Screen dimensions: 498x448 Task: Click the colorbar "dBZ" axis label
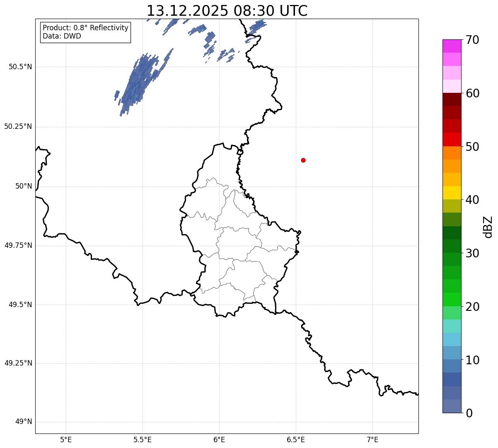pos(488,227)
